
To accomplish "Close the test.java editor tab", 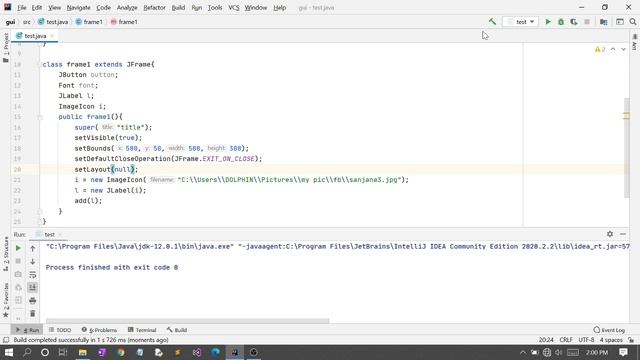I will point(52,36).
